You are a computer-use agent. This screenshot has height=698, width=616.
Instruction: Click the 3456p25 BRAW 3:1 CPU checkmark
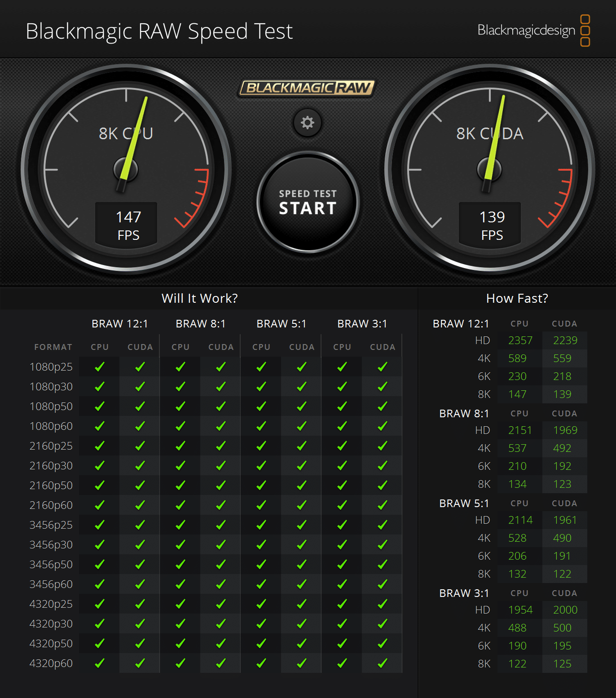pyautogui.click(x=342, y=525)
